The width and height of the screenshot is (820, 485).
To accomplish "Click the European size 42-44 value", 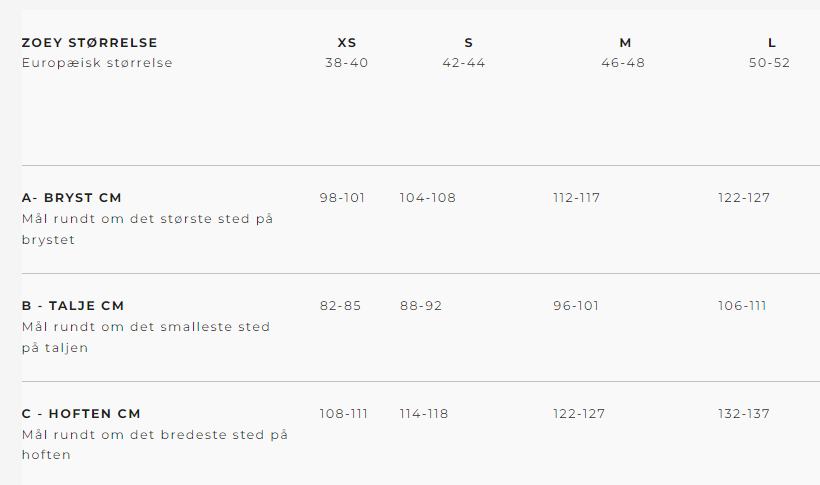I will (464, 63).
